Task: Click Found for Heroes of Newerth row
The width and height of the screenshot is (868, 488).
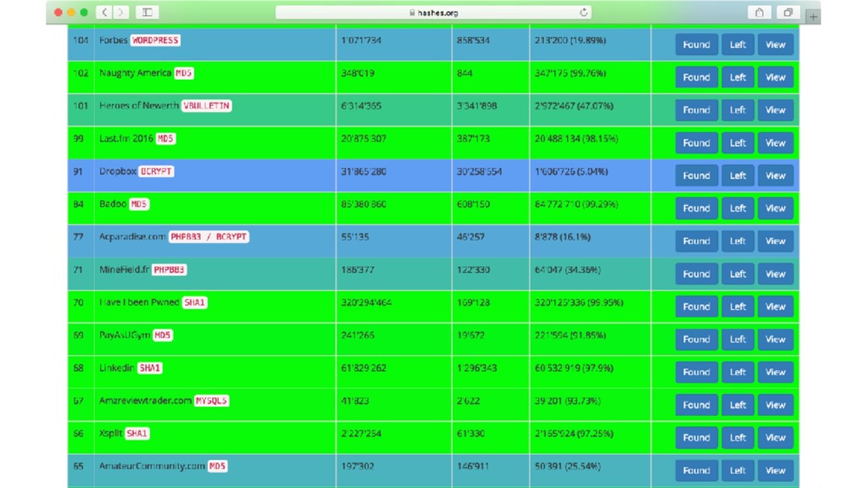Action: (x=697, y=110)
